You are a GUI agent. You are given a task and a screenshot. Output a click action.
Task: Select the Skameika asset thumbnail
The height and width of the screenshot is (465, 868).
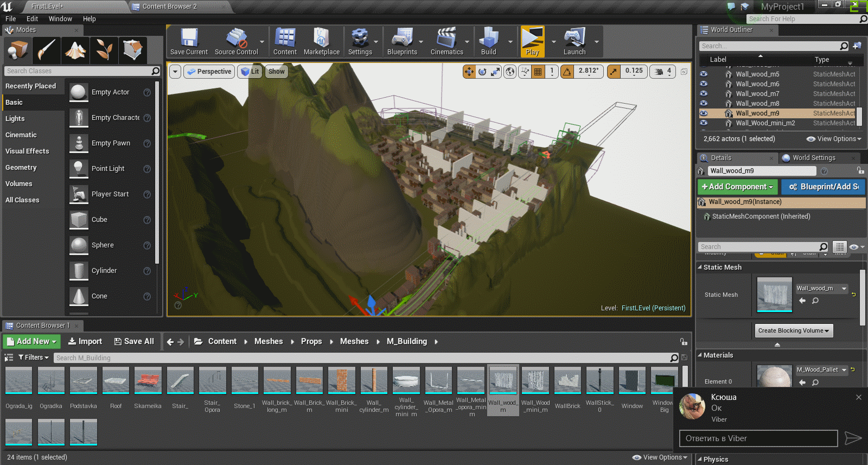coord(148,381)
